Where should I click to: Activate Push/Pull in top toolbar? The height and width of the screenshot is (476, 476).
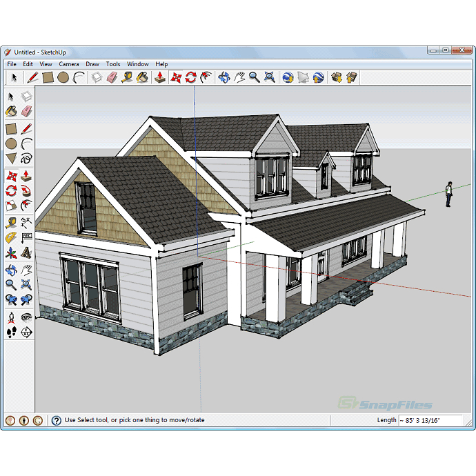pyautogui.click(x=160, y=77)
